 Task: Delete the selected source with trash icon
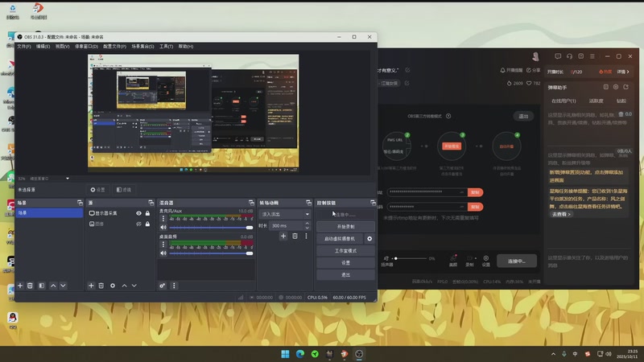(x=101, y=286)
